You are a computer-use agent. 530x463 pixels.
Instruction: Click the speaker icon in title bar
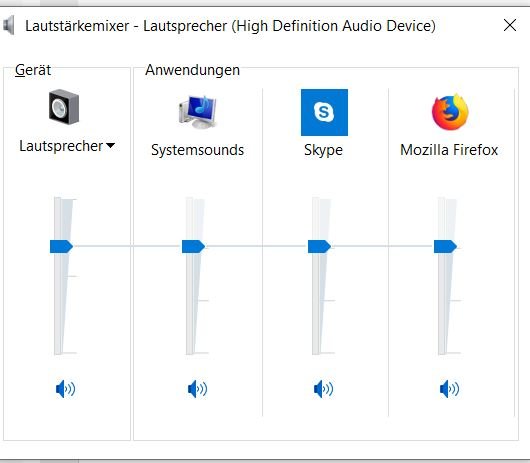[x=9, y=25]
